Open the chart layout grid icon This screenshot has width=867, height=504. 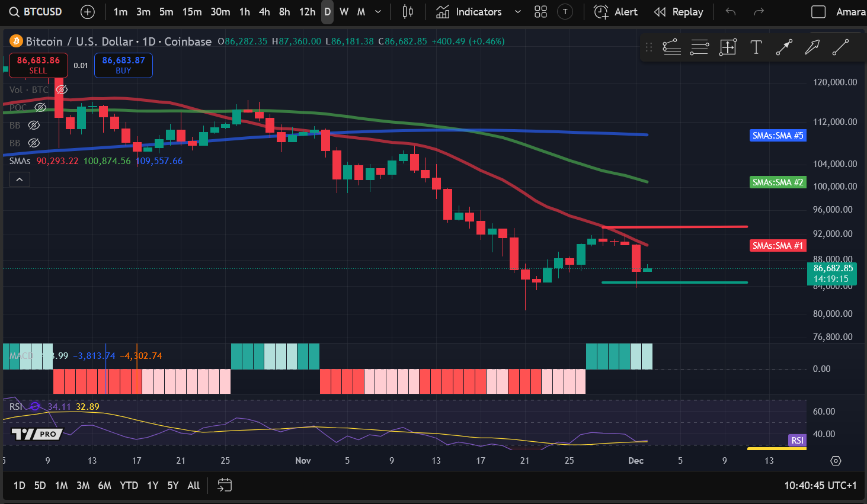(540, 12)
